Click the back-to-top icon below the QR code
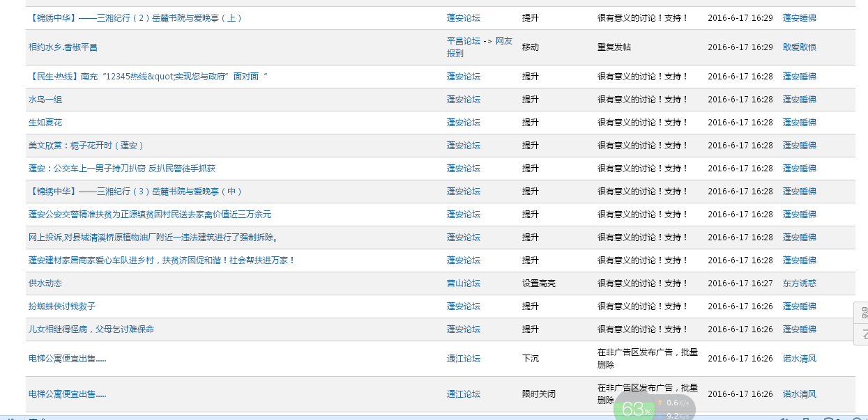The height and width of the screenshot is (420, 868). (863, 334)
